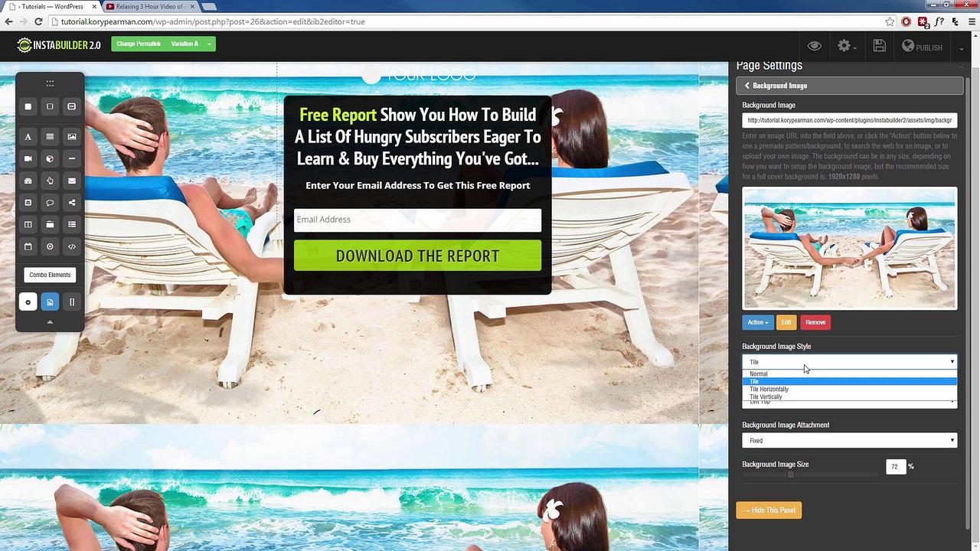Add an Image element from the toolbox

pyautogui.click(x=72, y=137)
